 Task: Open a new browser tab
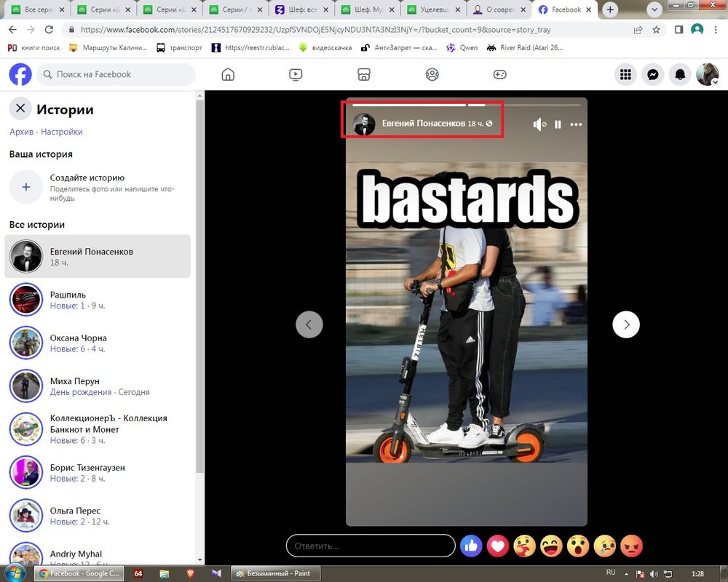[x=610, y=9]
